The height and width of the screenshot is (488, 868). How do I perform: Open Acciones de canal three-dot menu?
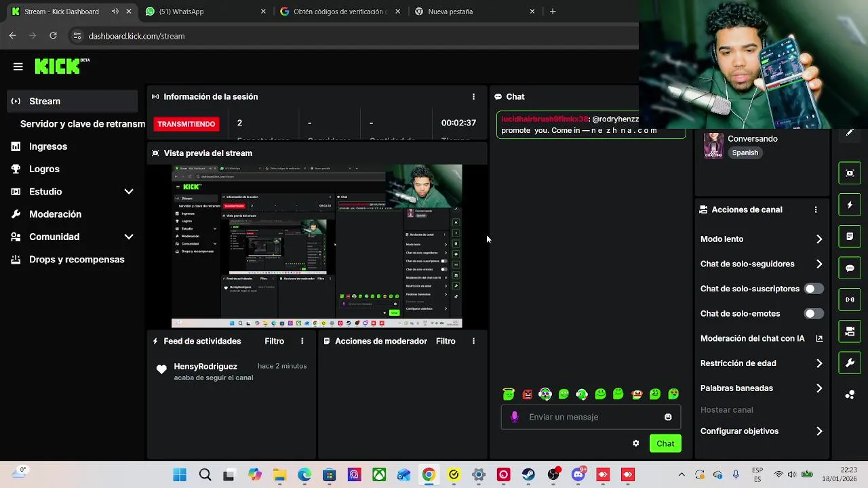[816, 210]
